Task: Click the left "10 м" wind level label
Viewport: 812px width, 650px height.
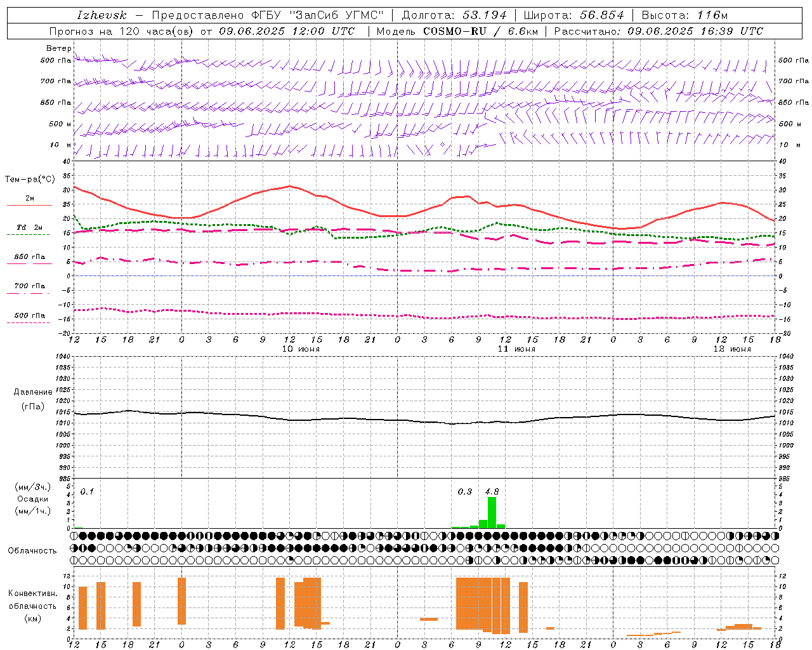Action: tap(61, 145)
